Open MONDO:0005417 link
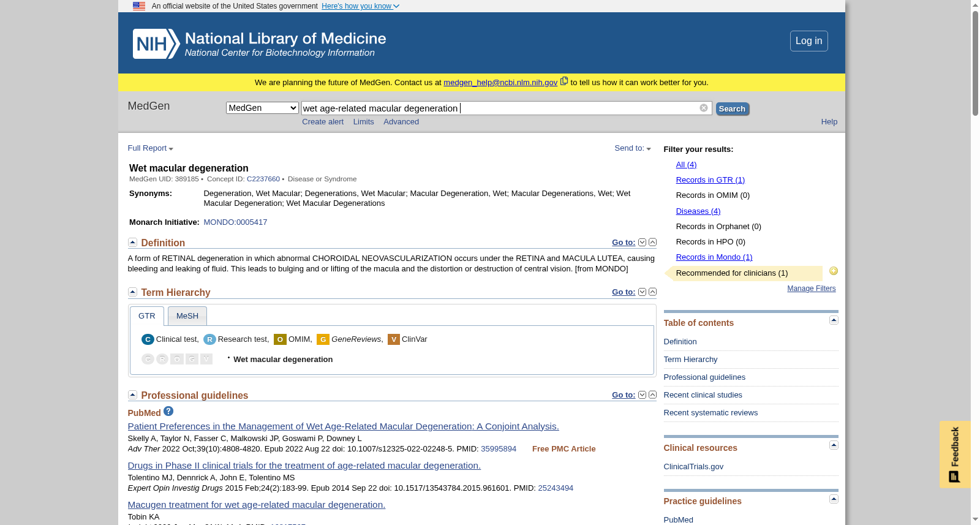The width and height of the screenshot is (980, 525). tap(235, 222)
